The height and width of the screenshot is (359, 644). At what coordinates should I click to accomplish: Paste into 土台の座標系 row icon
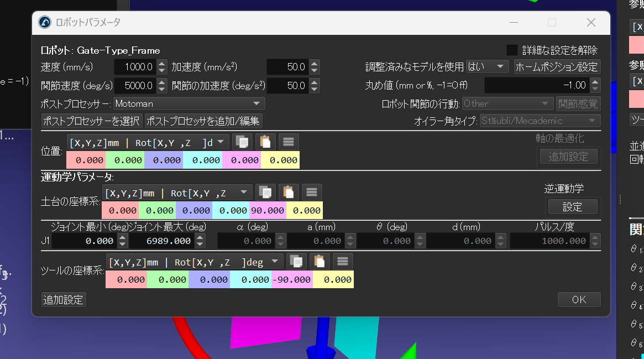click(288, 192)
